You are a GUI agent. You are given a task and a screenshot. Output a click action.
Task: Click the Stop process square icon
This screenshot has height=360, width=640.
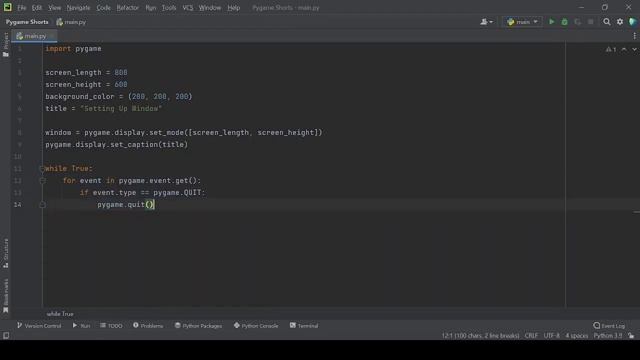[x=591, y=22]
